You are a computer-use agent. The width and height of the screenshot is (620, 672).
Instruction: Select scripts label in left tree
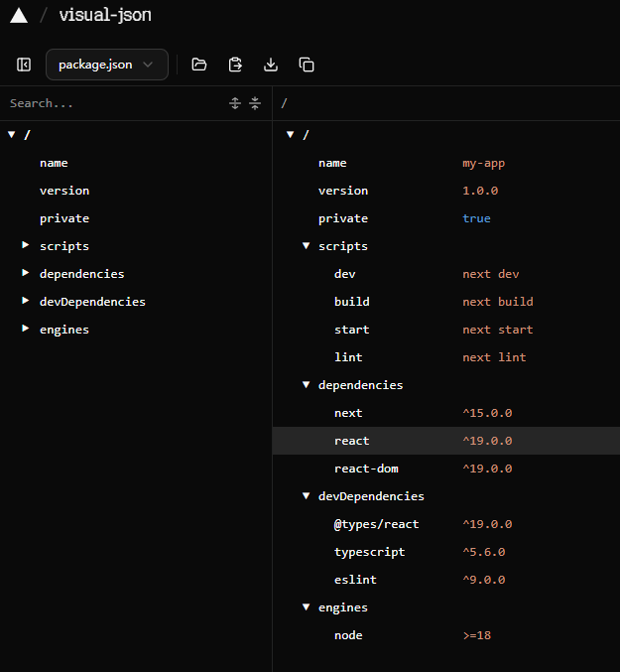[64, 246]
